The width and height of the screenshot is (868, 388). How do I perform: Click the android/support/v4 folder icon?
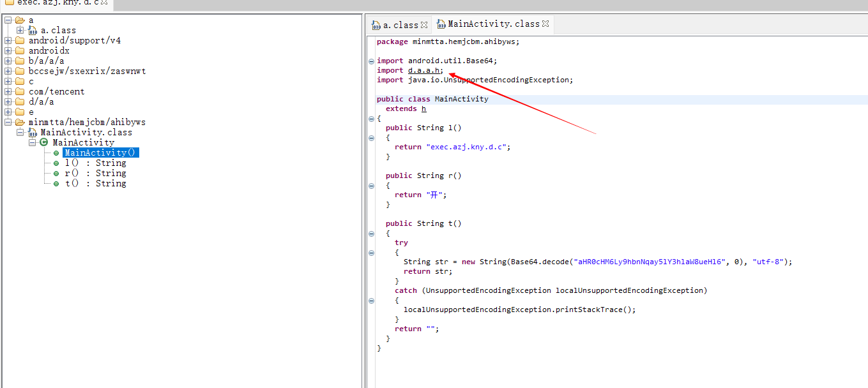coord(20,40)
